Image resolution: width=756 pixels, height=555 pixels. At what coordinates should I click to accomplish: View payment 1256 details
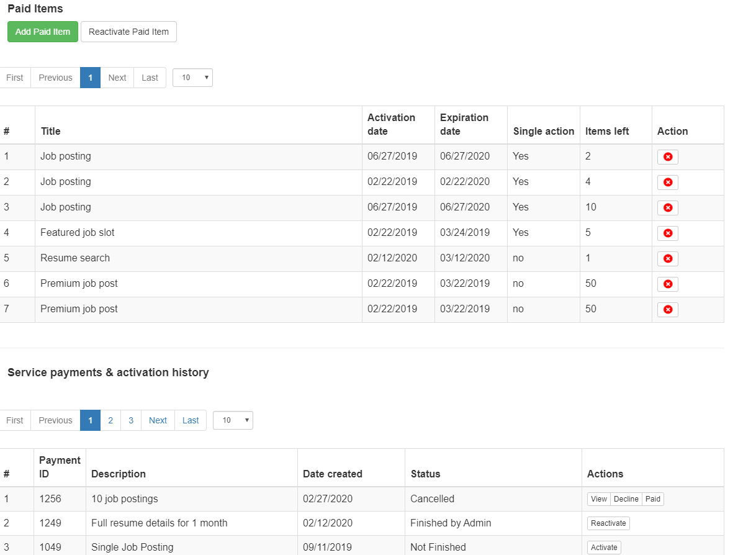[599, 499]
